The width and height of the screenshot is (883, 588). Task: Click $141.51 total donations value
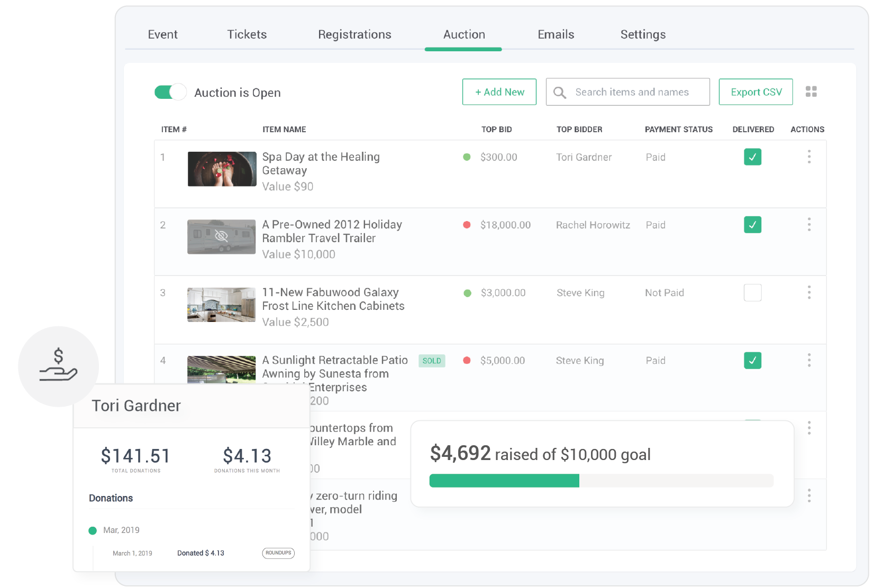coord(135,456)
